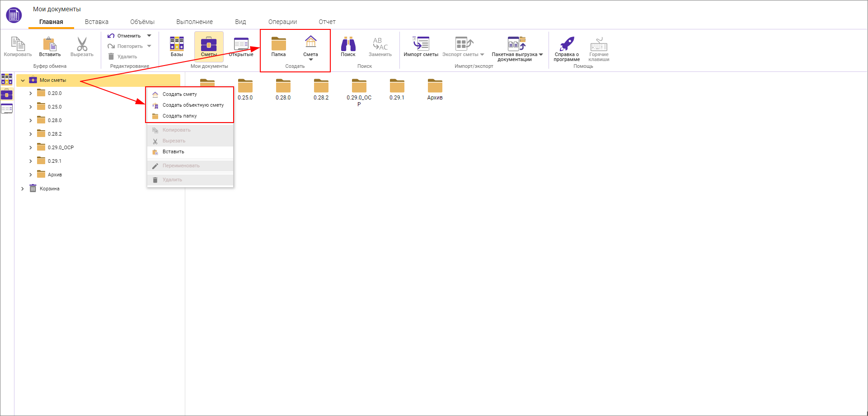Open the 0.29.0_OCP folder thumbnail
Image resolution: width=868 pixels, height=416 pixels.
pos(359,86)
